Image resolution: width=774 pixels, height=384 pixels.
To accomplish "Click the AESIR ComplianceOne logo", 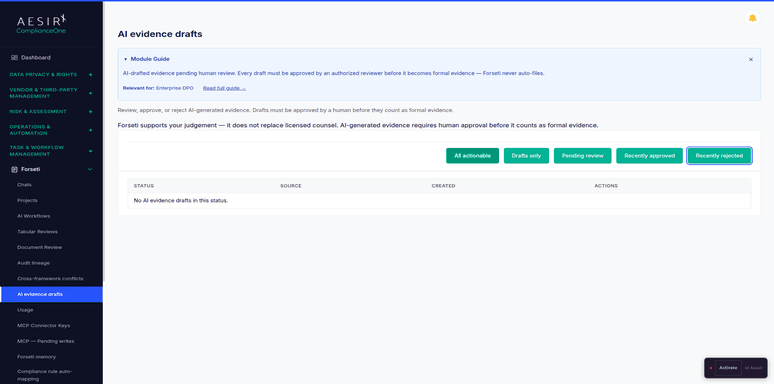I will [x=41, y=24].
